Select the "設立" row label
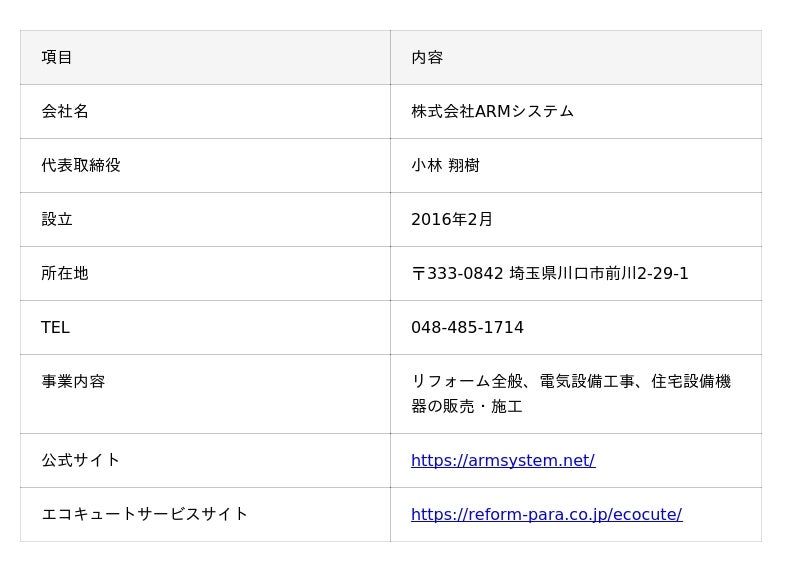This screenshot has width=800, height=572. click(x=57, y=219)
